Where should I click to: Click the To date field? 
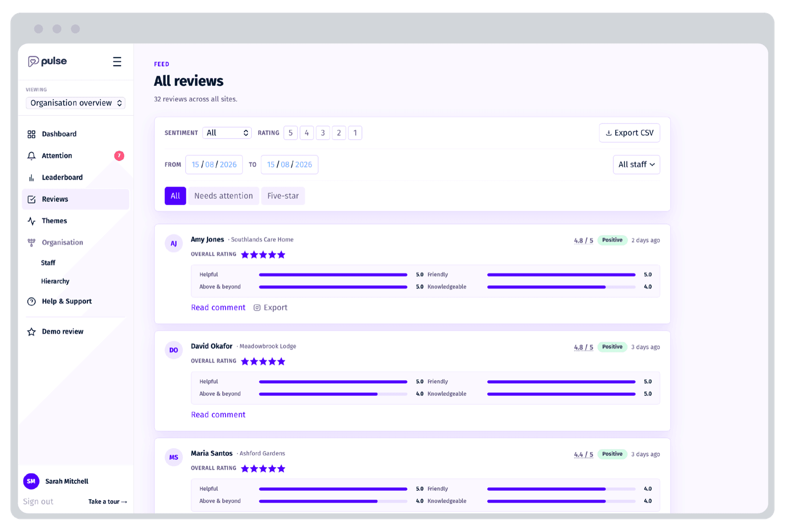click(x=289, y=164)
